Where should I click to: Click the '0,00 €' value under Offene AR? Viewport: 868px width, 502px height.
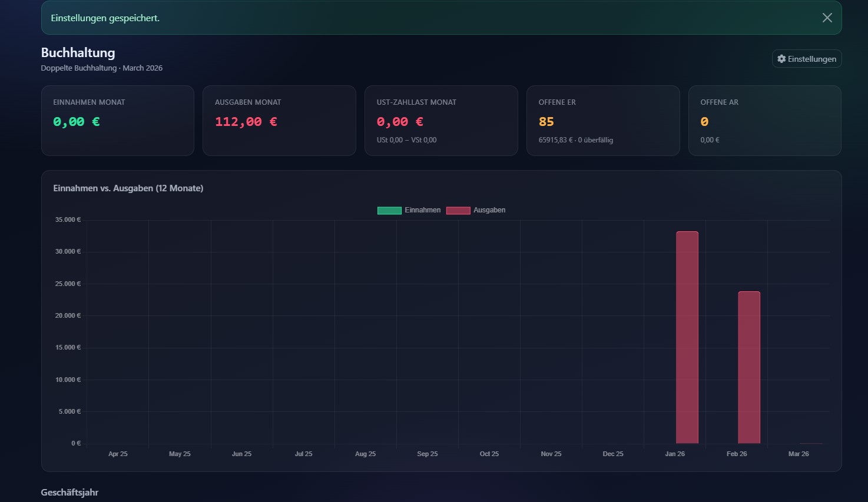(x=710, y=140)
